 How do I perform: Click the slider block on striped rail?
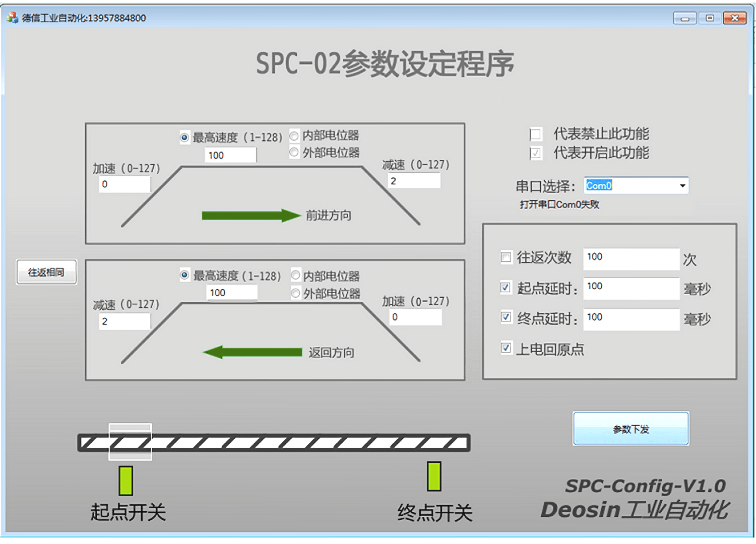[130, 442]
